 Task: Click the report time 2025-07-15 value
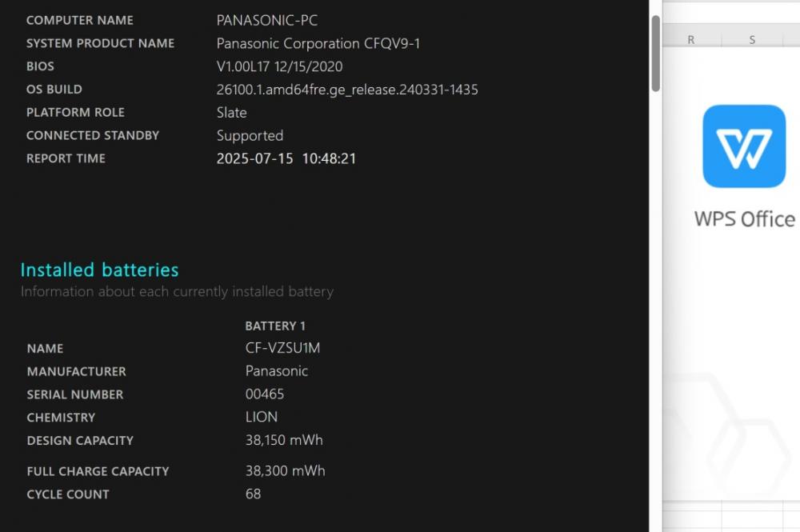286,158
